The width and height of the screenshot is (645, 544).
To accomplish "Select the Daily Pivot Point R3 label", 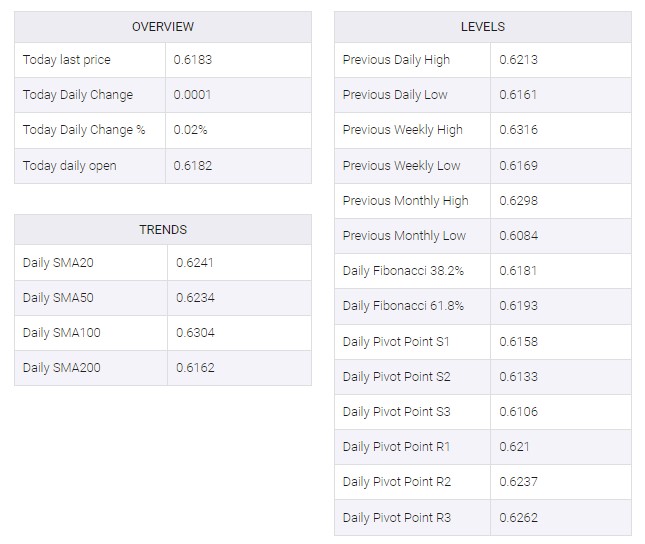I will point(396,518).
